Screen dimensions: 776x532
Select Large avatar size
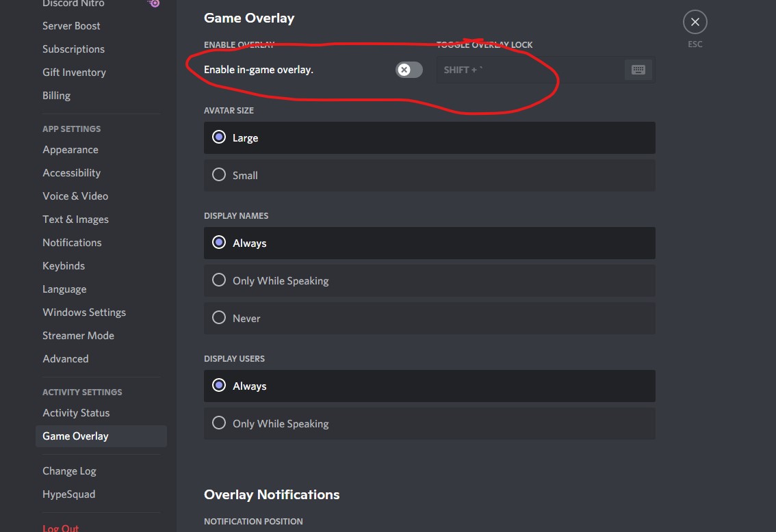tap(219, 137)
